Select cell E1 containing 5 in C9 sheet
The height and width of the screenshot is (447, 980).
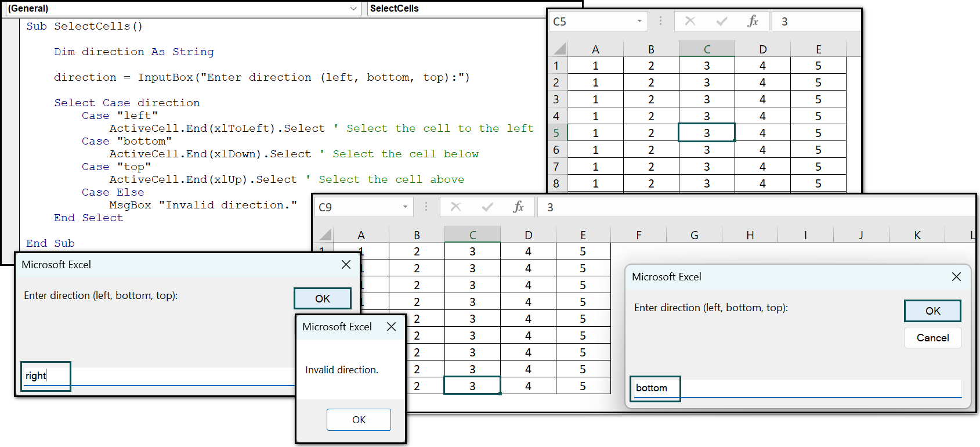pyautogui.click(x=583, y=251)
